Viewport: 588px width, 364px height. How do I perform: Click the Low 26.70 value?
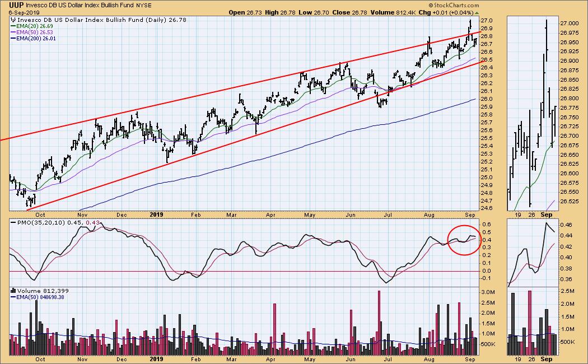click(x=314, y=12)
